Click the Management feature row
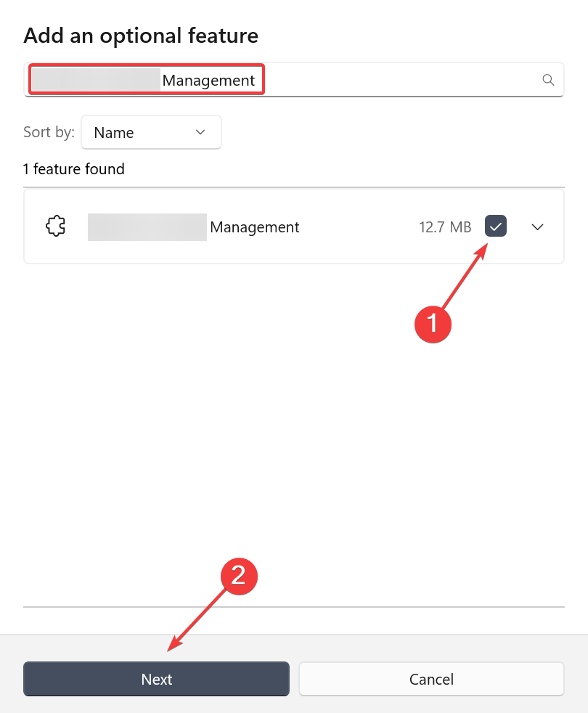The image size is (588, 713). 290,227
